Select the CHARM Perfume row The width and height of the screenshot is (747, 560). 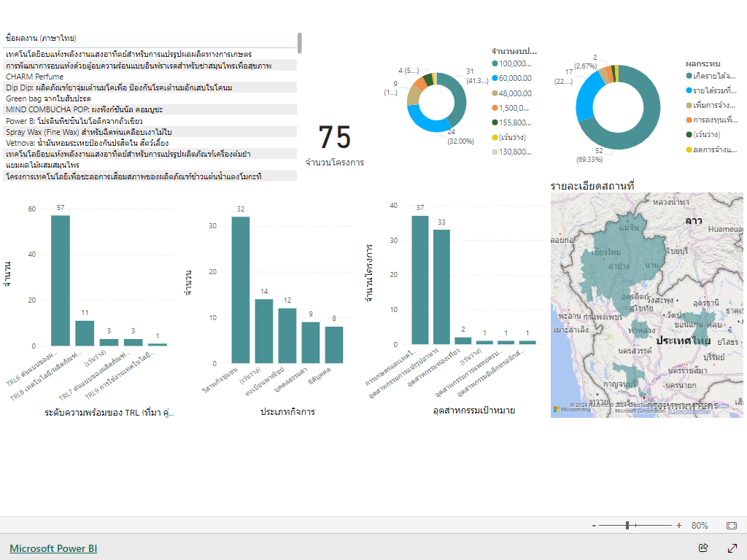click(x=34, y=77)
